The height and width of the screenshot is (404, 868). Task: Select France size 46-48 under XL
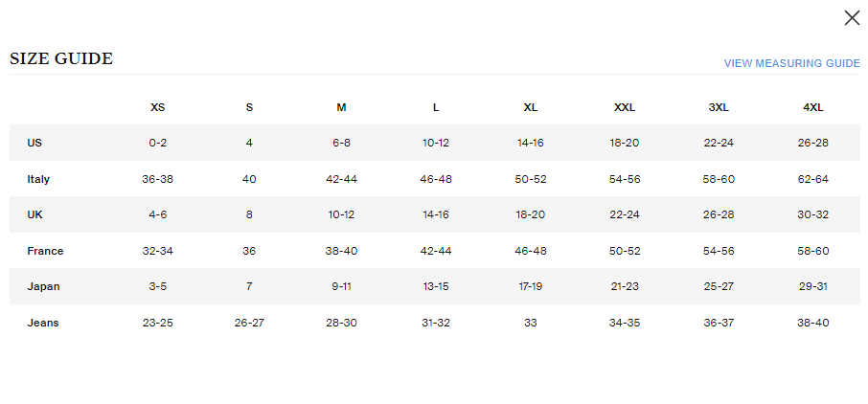click(530, 251)
